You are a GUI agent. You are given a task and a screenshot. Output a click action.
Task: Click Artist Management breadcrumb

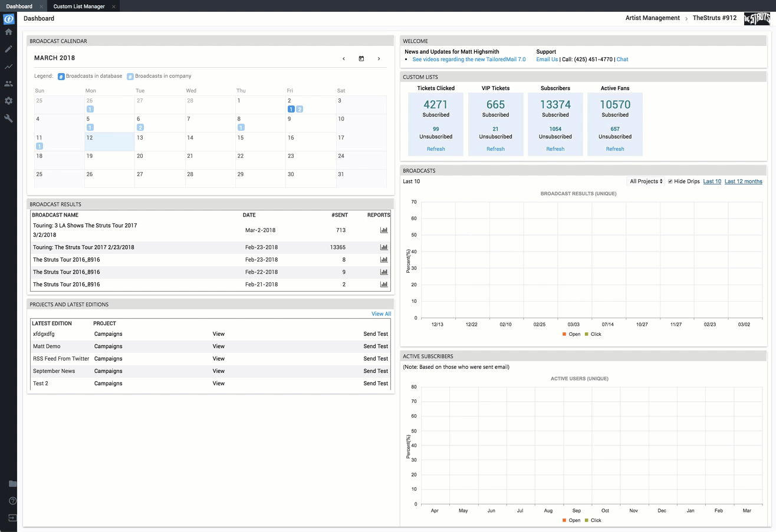(x=653, y=18)
